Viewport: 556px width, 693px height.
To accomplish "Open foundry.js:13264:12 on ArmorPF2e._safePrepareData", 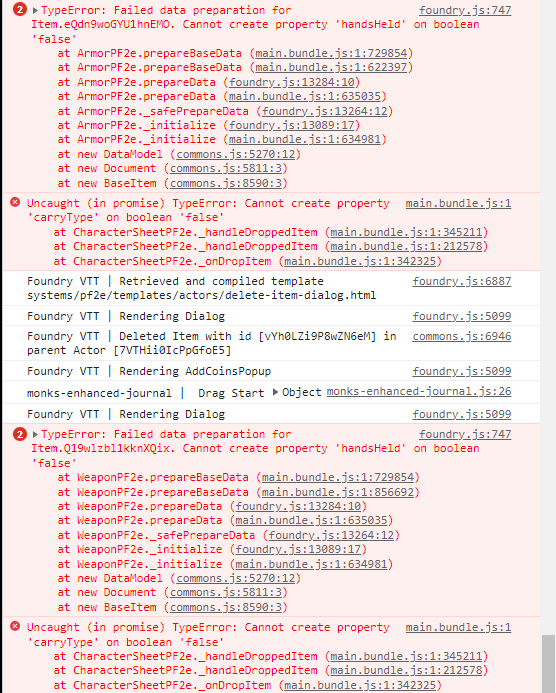I will [324, 111].
